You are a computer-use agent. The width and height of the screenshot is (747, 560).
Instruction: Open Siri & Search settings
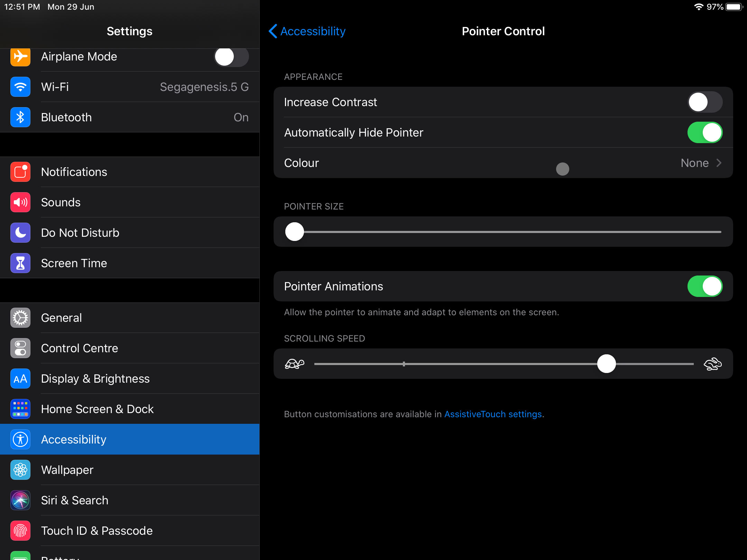pos(130,500)
